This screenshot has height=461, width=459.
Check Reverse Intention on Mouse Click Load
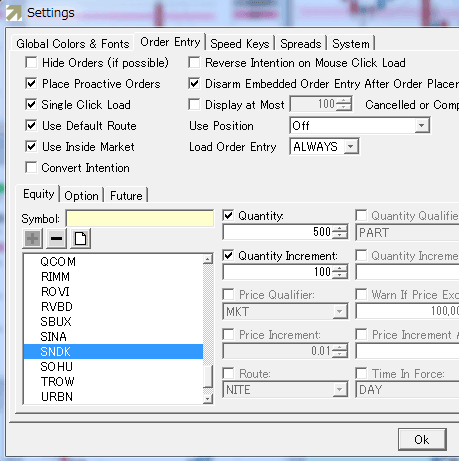tap(194, 62)
